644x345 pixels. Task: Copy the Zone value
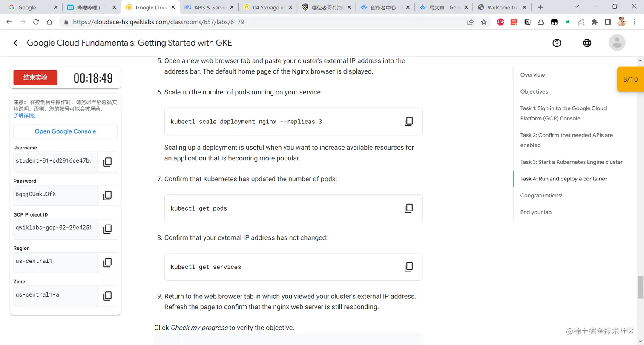click(x=107, y=296)
